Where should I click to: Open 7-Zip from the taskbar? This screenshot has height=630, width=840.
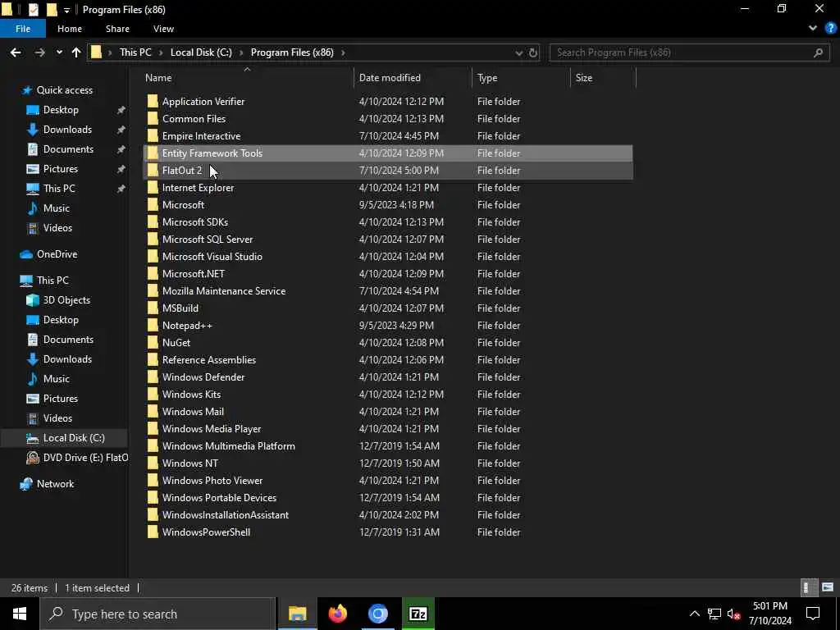[418, 614]
